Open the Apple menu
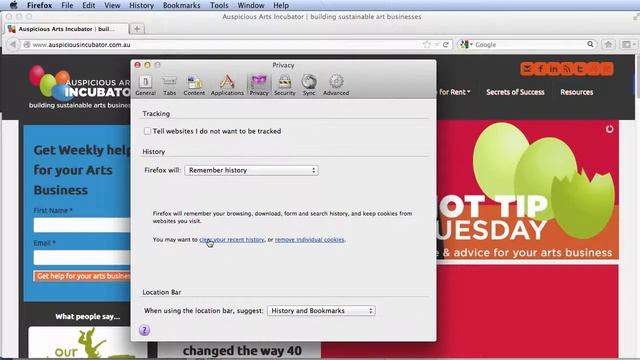640x360 pixels. 13,5
